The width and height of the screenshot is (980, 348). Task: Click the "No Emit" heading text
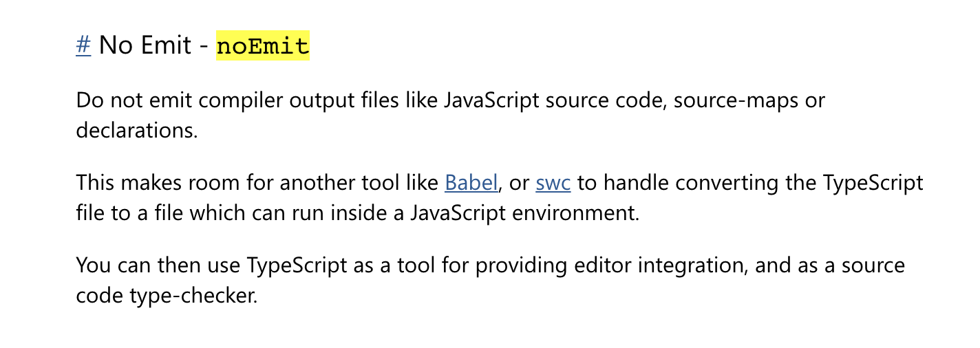[145, 46]
